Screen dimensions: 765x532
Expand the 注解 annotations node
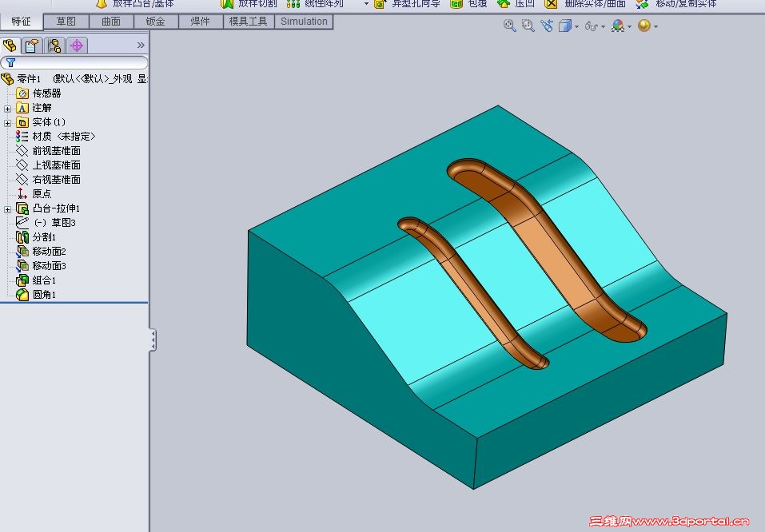click(7, 109)
